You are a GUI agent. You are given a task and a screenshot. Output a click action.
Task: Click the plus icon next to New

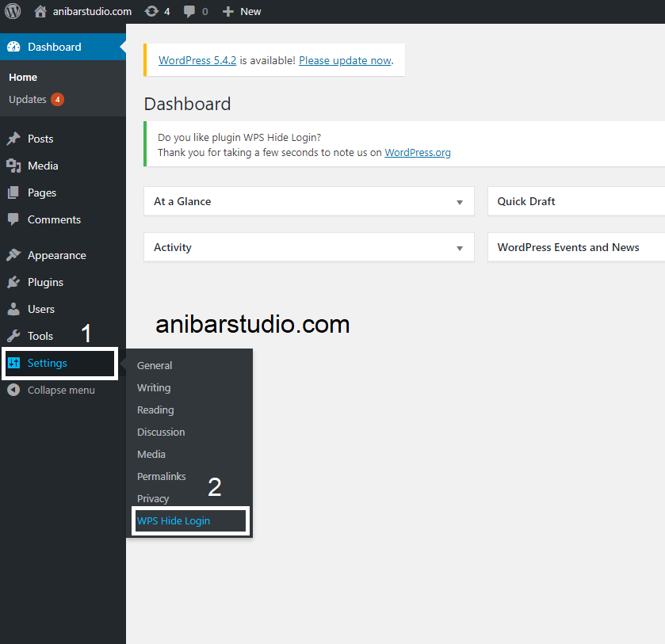[228, 11]
